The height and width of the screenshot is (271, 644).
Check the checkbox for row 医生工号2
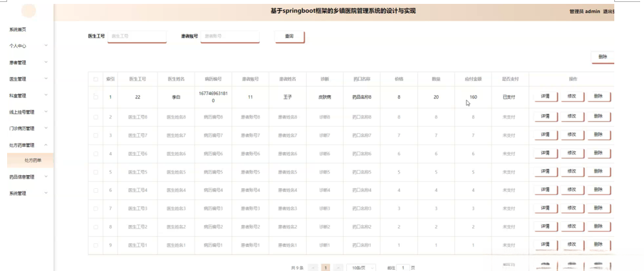(96, 227)
